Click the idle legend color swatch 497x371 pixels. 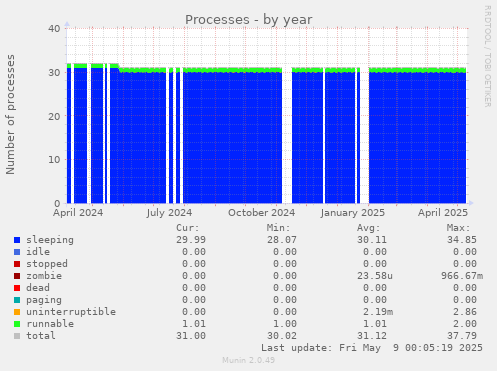click(17, 252)
